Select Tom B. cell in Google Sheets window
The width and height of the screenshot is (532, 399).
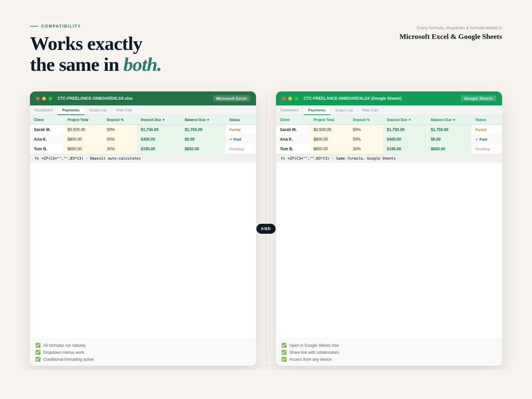[293, 149]
